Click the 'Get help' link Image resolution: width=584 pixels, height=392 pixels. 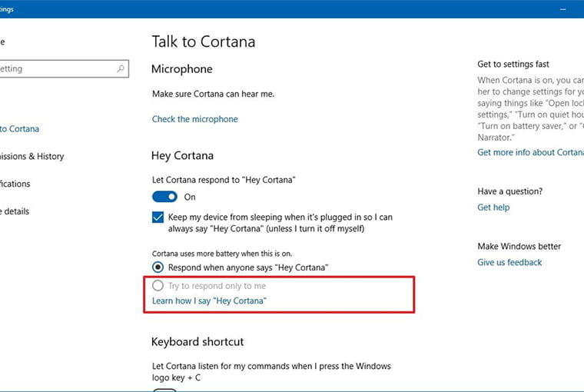pyautogui.click(x=493, y=208)
